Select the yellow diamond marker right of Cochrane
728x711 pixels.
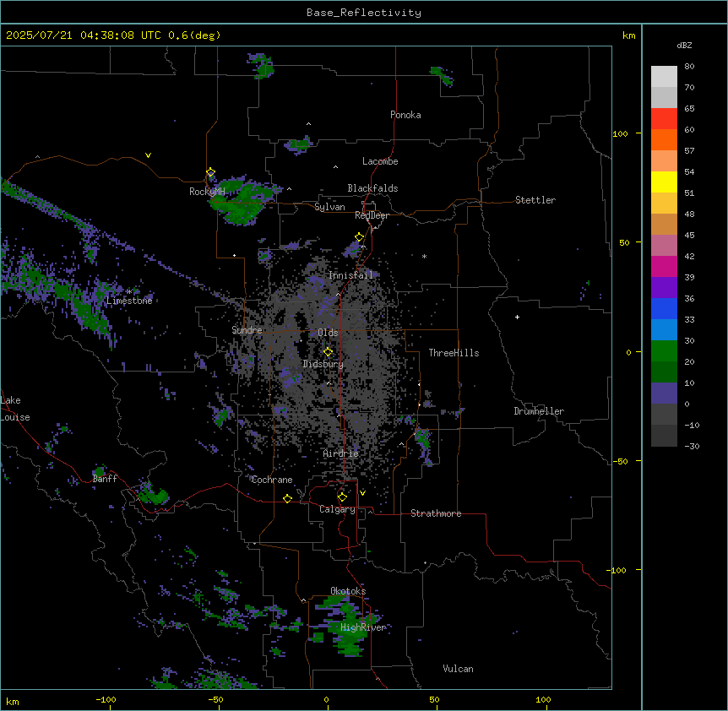pos(287,498)
